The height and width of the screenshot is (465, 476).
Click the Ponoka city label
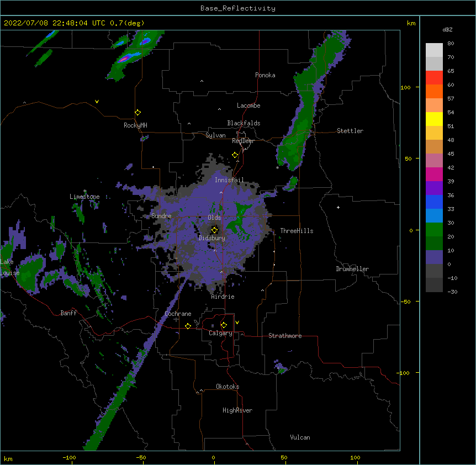pyautogui.click(x=265, y=75)
